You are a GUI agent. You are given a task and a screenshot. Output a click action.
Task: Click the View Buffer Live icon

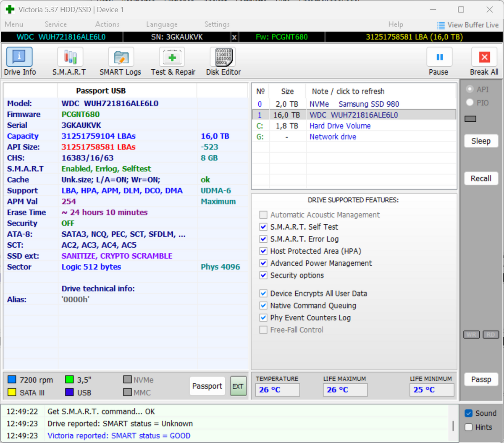pos(441,25)
